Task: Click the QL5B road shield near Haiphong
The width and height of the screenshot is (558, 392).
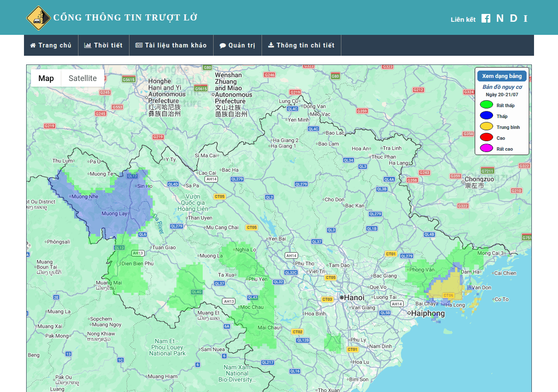Action: pos(385,313)
